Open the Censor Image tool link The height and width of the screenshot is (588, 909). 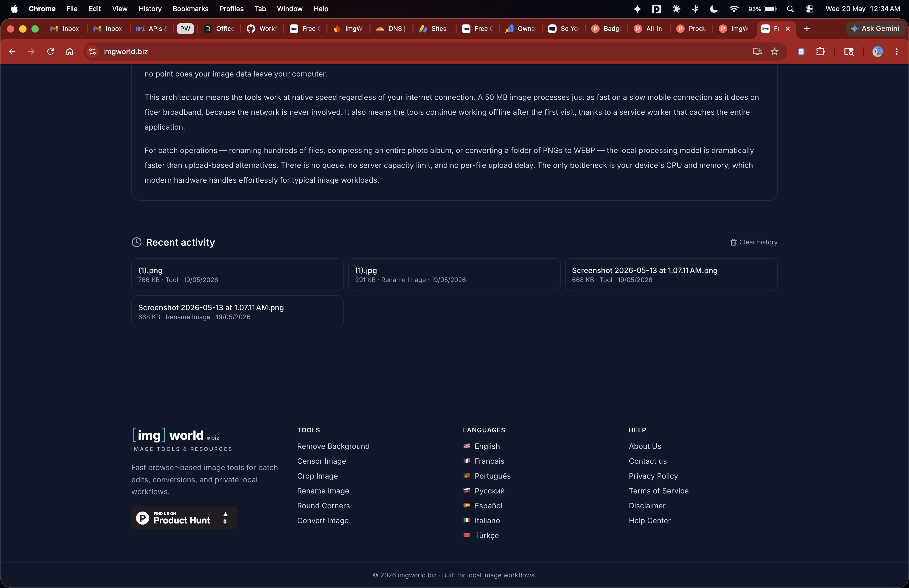321,461
